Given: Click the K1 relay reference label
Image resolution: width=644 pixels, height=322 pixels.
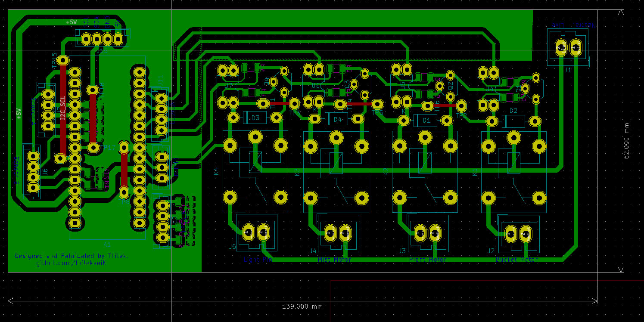Looking at the screenshot, I should pos(475,172).
